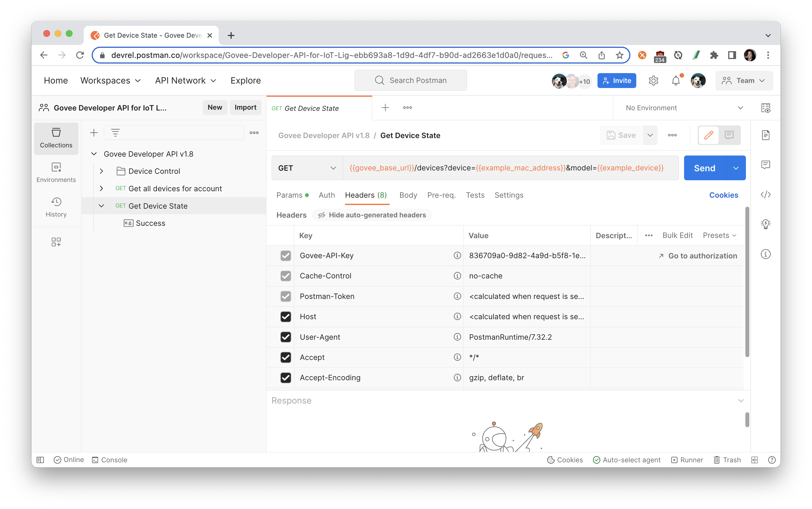Open the Comments icon in right sidebar
The height and width of the screenshot is (509, 812).
point(766,165)
